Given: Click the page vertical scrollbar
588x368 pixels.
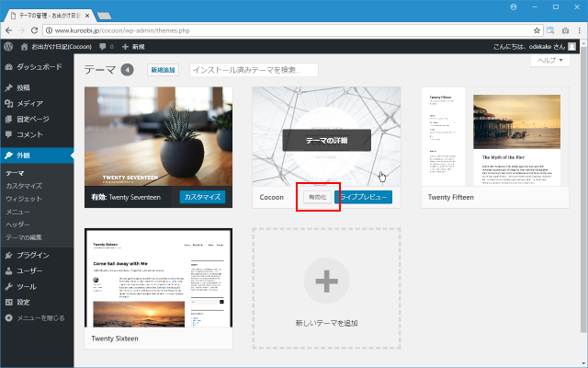Looking at the screenshot, I should tap(584, 188).
